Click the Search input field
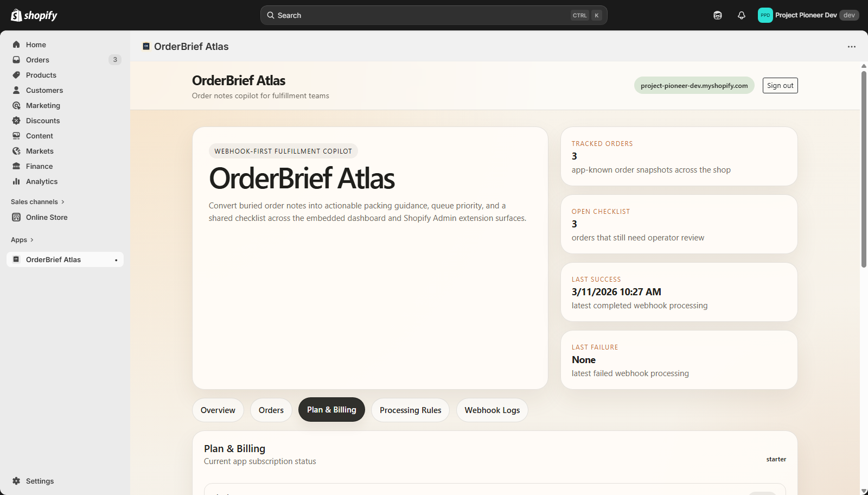 pyautogui.click(x=434, y=15)
